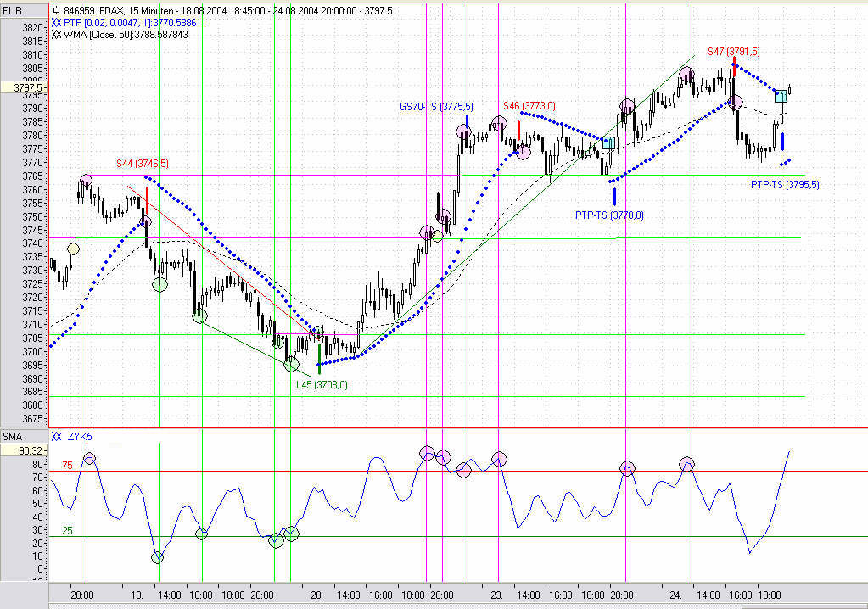Image resolution: width=868 pixels, height=609 pixels.
Task: Click the date label 23. on time axis
Action: pos(496,595)
